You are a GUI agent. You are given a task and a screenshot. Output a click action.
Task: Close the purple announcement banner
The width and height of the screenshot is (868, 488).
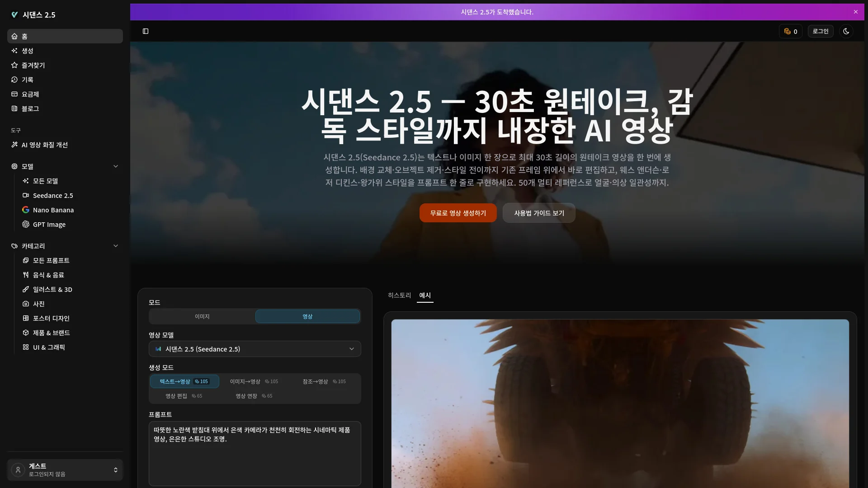coord(856,12)
